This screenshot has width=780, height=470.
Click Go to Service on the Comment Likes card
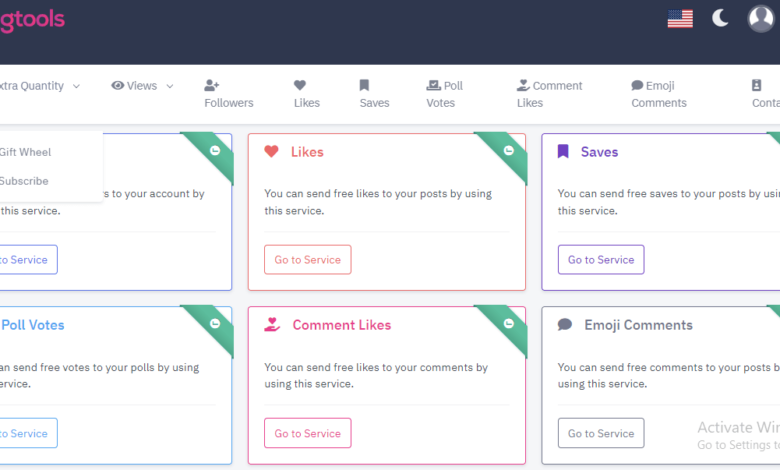pos(307,433)
